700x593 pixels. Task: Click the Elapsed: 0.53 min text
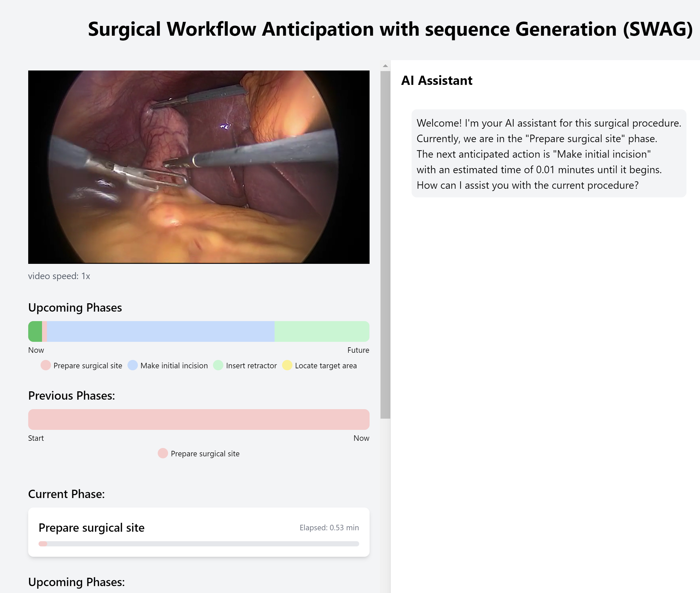coord(329,527)
